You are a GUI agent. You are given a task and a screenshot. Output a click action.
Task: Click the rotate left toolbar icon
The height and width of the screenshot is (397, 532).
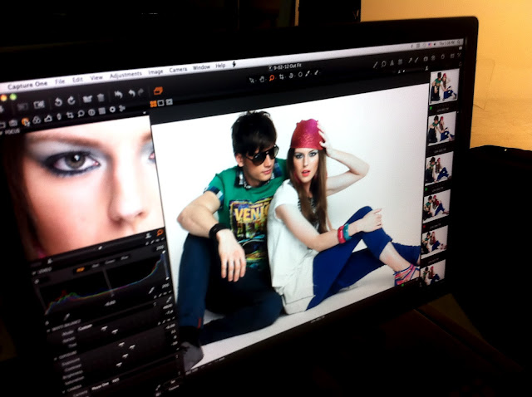tap(58, 102)
